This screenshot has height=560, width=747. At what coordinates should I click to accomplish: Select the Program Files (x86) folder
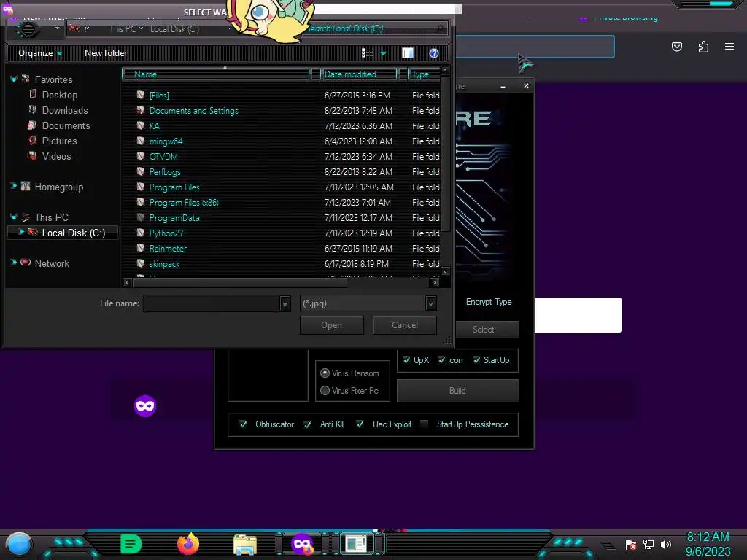184,203
